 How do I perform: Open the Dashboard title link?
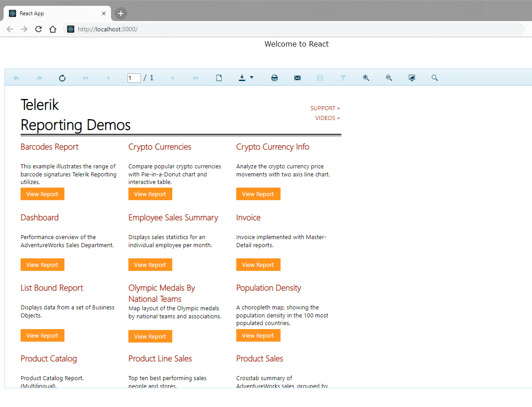tap(40, 218)
